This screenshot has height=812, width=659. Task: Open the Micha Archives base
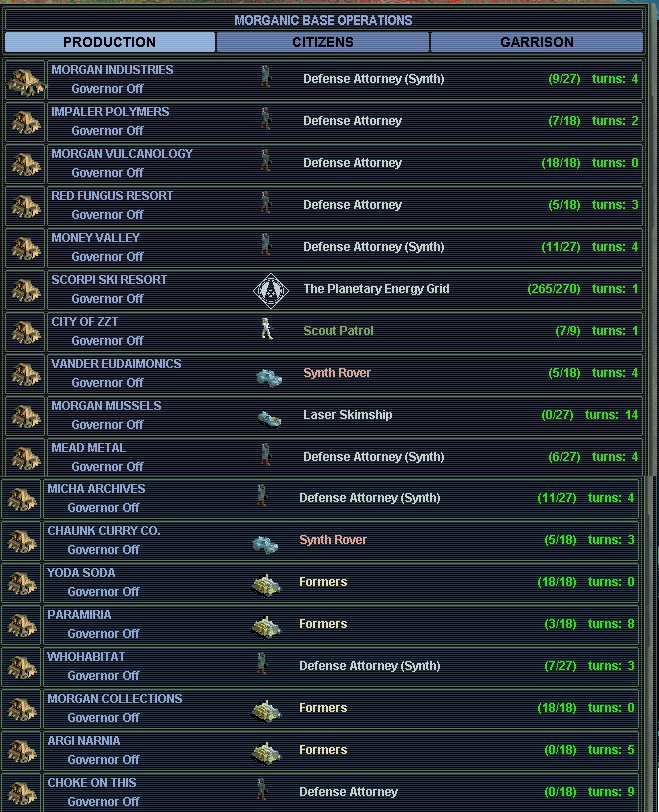pyautogui.click(x=96, y=489)
